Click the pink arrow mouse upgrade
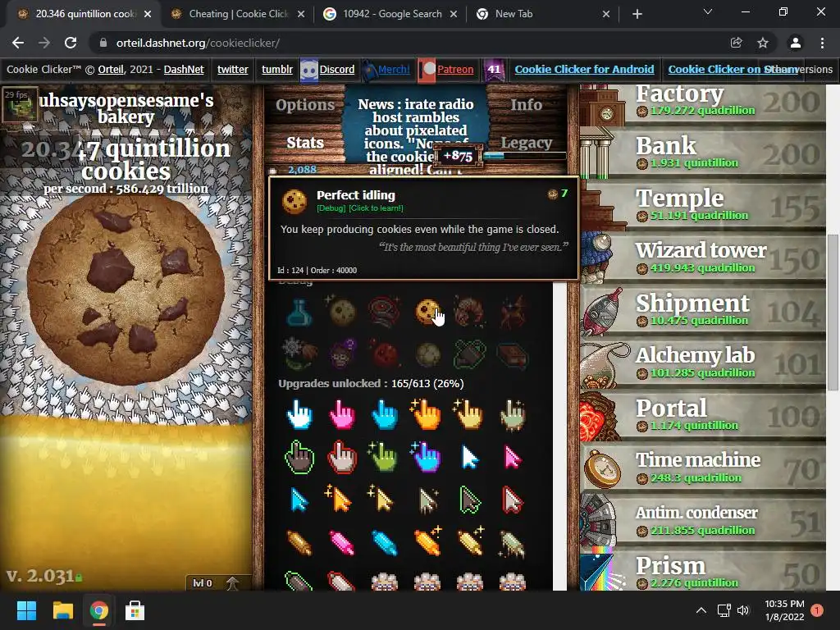This screenshot has width=840, height=630. 513,458
